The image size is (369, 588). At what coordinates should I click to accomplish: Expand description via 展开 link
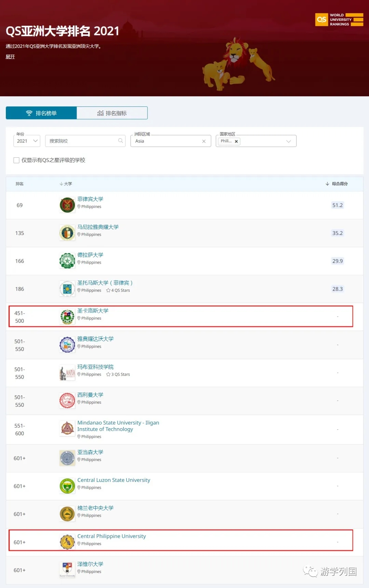click(x=10, y=57)
